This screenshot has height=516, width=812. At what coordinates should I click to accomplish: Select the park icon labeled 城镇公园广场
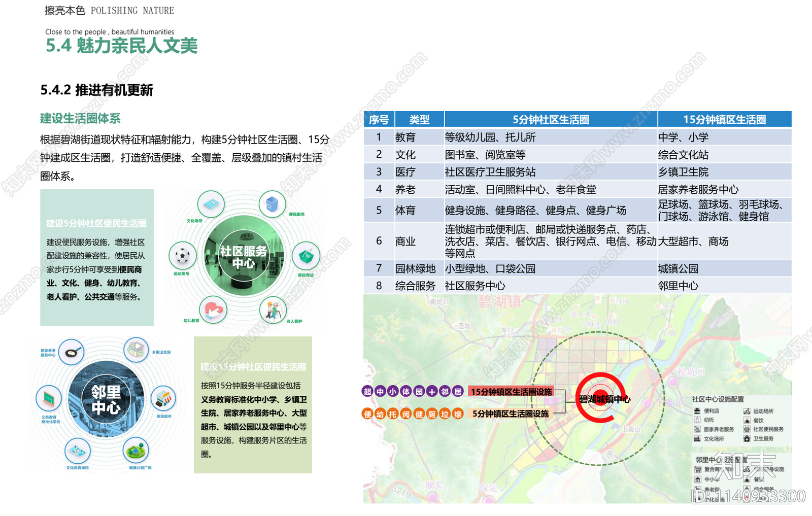(136, 450)
